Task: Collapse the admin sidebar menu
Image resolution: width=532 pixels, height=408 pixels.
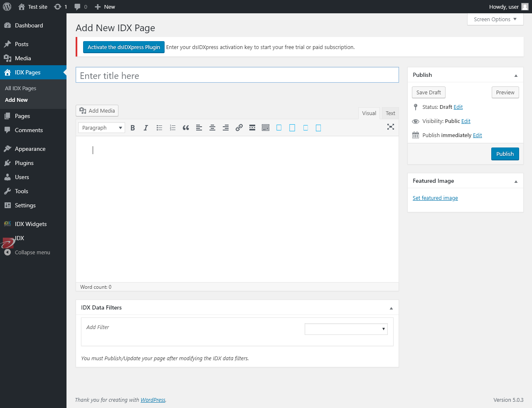Action: coord(33,252)
